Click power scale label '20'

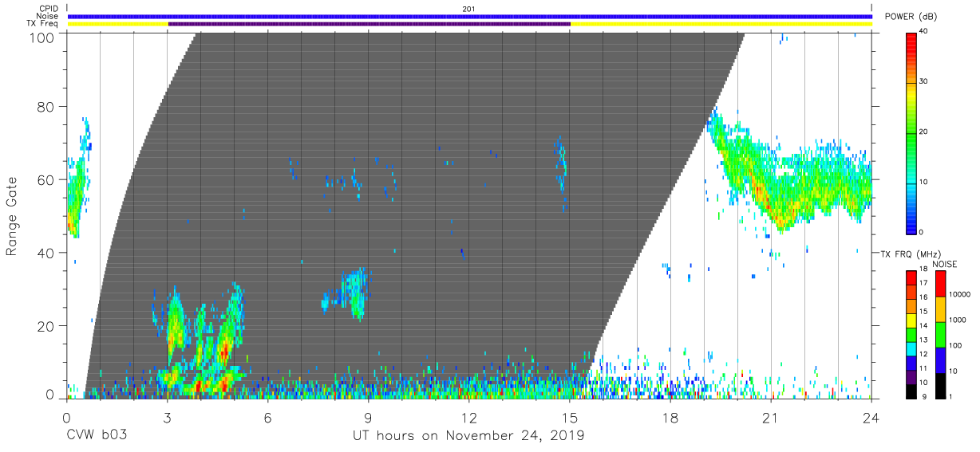click(923, 132)
